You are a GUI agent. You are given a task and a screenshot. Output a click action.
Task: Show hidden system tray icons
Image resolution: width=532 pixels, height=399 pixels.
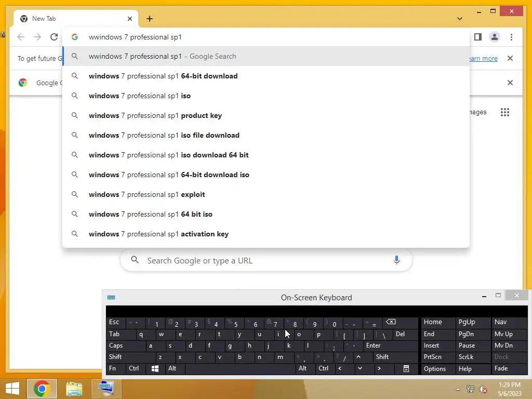point(458,389)
